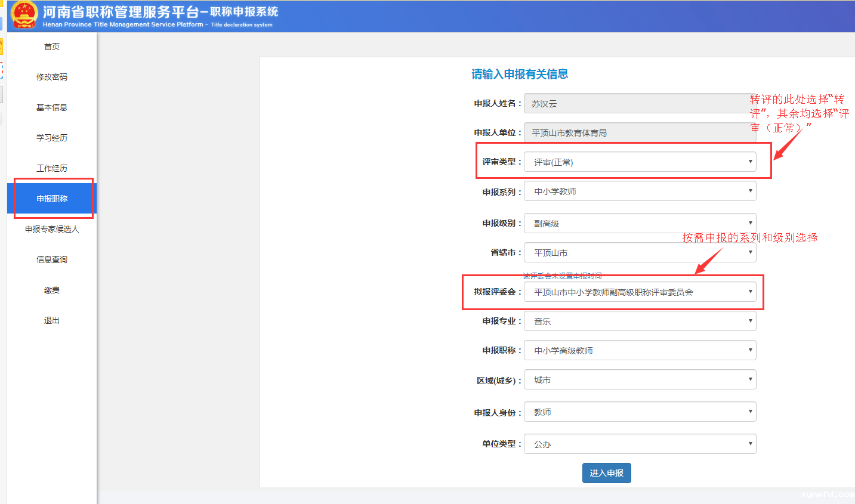Click the 进入申报 button
855x504 pixels.
tap(606, 473)
